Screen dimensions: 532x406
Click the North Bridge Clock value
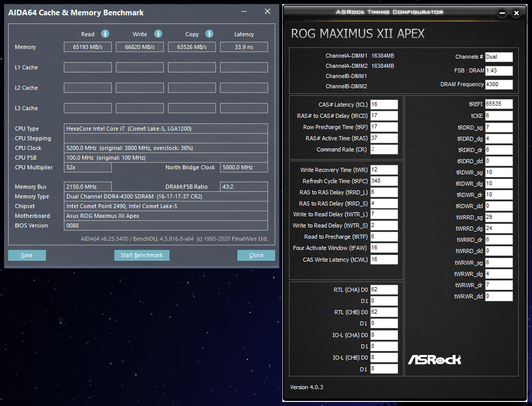(244, 167)
